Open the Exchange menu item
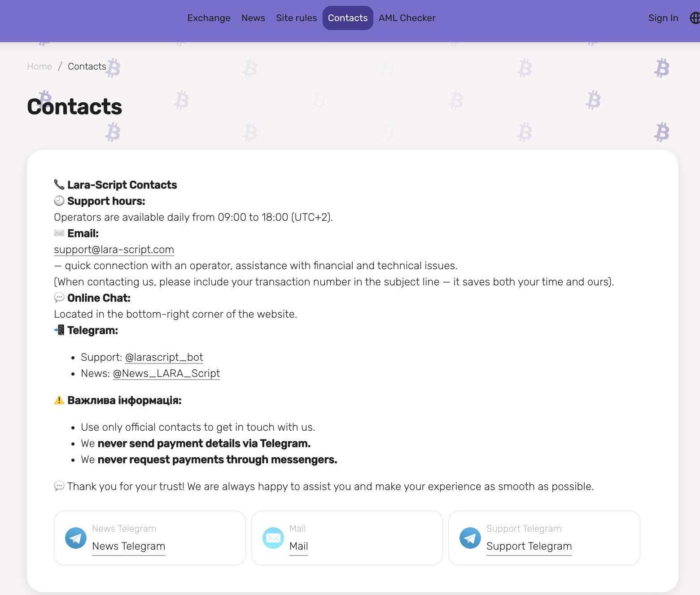Screen dimensions: 700x595 click(209, 18)
